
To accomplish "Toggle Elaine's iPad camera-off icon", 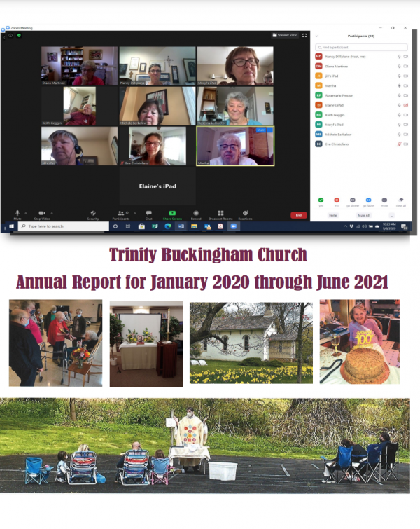I will click(406, 105).
